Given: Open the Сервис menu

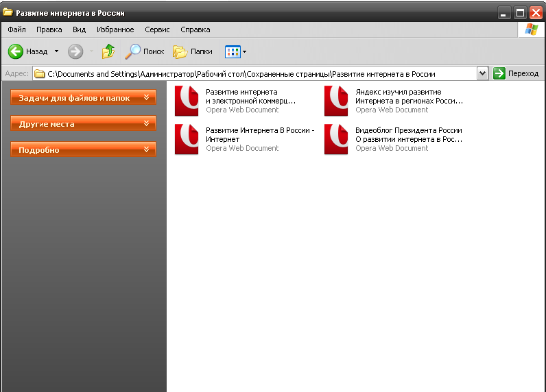Looking at the screenshot, I should point(157,29).
